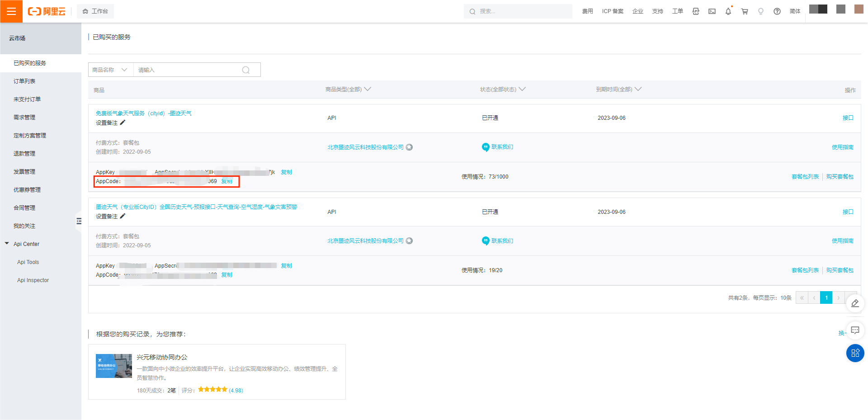Open the 到期时间(全部) filter dropdown
868x420 pixels.
618,89
